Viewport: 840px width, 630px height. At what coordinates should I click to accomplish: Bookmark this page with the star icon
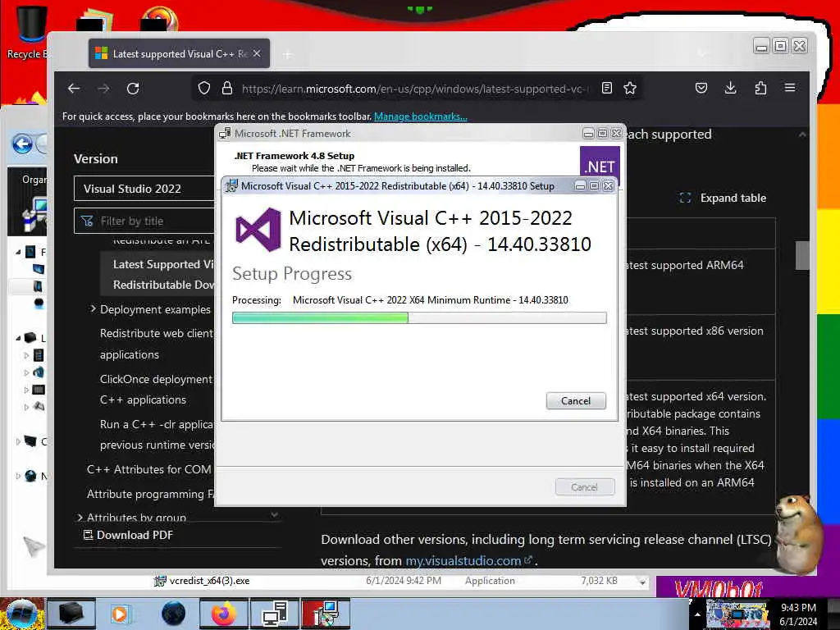[630, 89]
